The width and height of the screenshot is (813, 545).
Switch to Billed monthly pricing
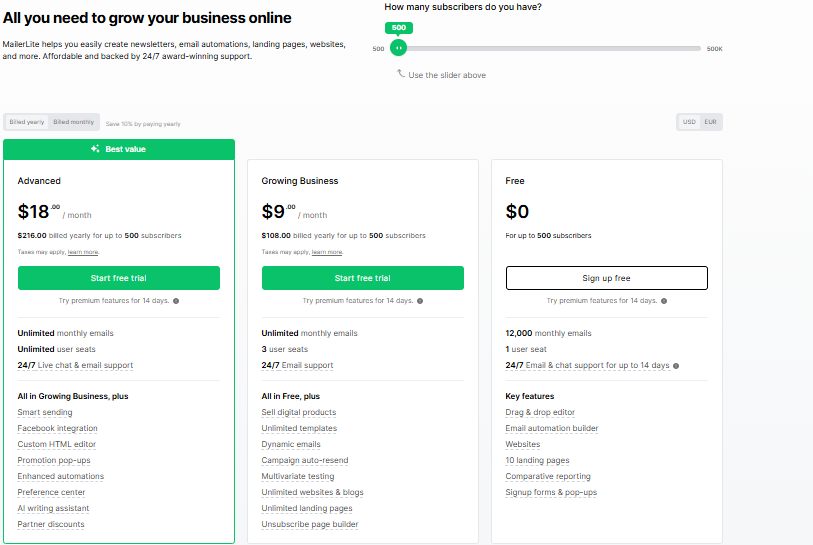pos(74,122)
